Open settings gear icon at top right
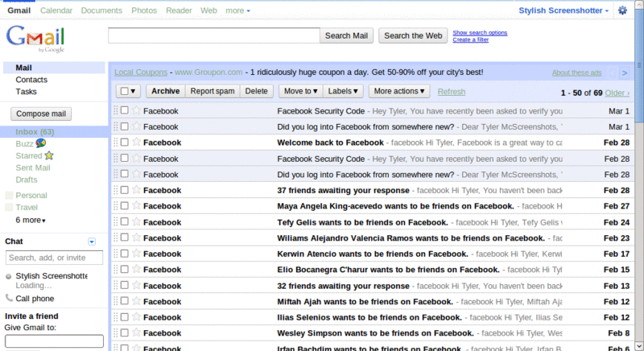 (x=622, y=10)
